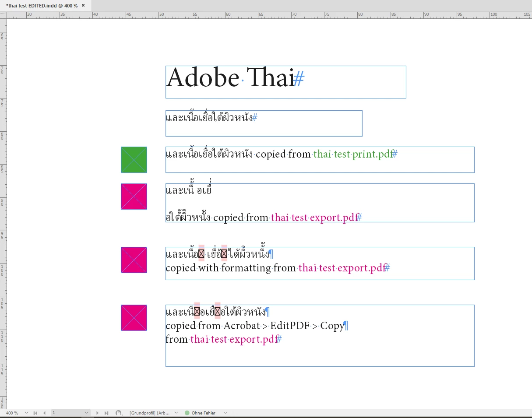
Task: Click the 'Adobe Thai' heading text
Action: [x=230, y=78]
